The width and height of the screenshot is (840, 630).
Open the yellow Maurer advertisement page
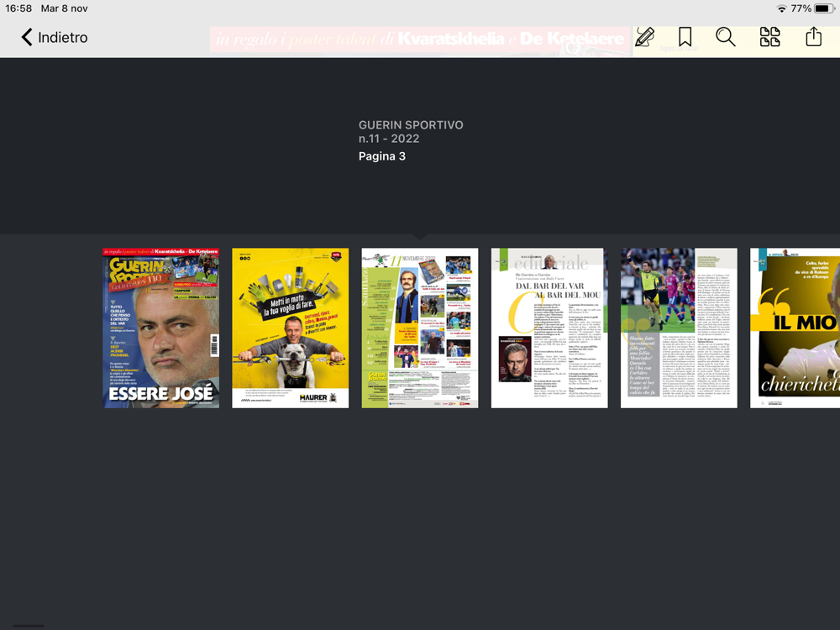coord(291,328)
